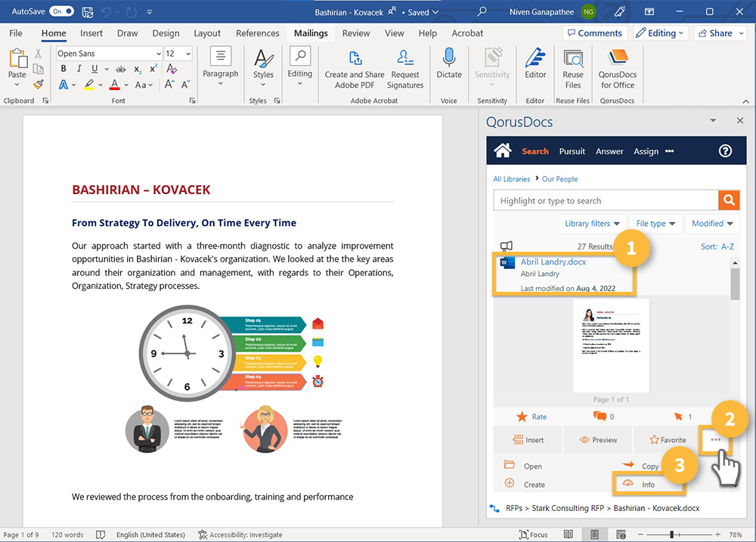This screenshot has width=756, height=542.
Task: Open the Answer tab in QorusDocs
Action: click(x=609, y=151)
